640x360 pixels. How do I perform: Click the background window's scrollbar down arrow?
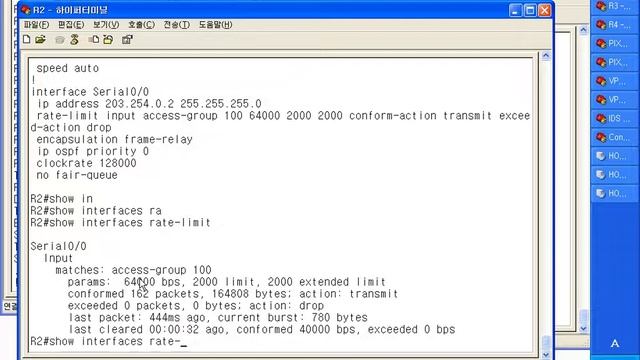(583, 328)
